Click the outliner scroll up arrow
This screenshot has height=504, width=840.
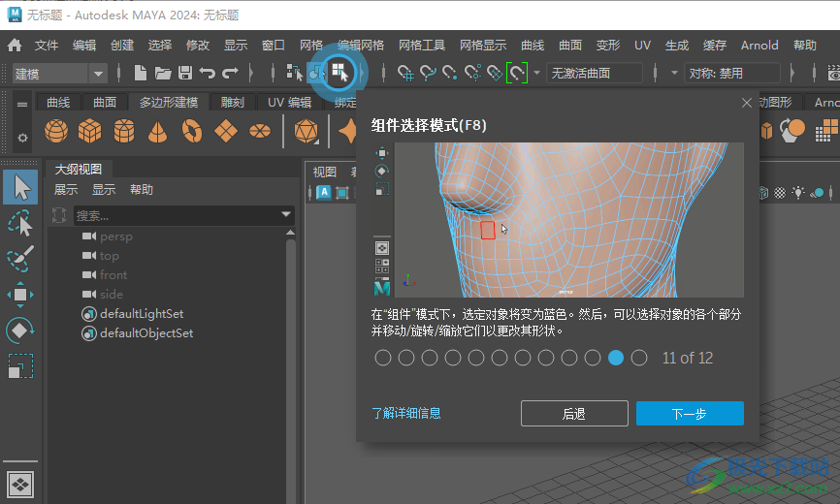290,233
